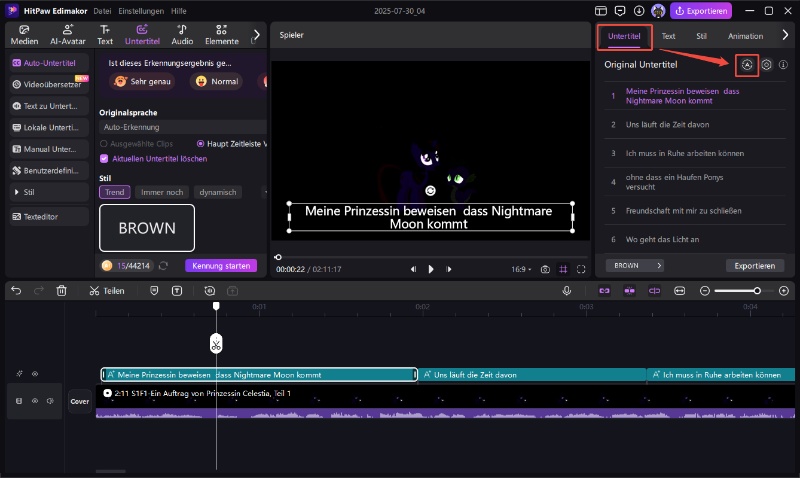Click Kennung starten button
This screenshot has width=800, height=478.
[221, 266]
